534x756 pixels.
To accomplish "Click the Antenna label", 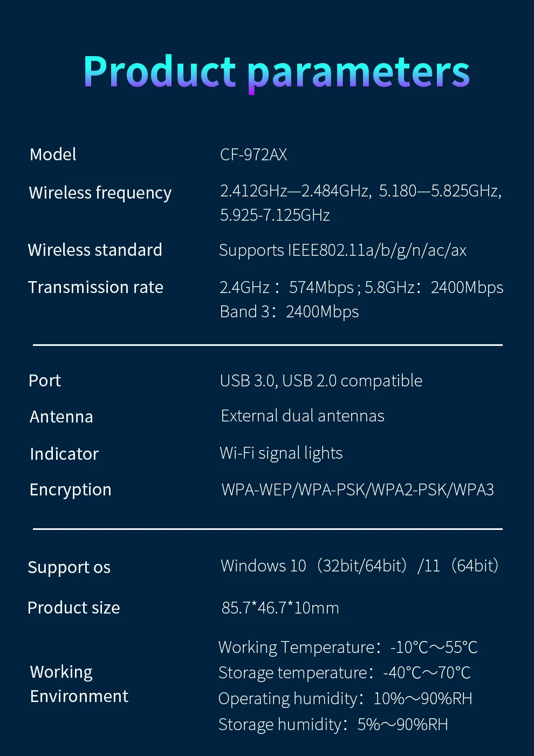I will (x=61, y=417).
